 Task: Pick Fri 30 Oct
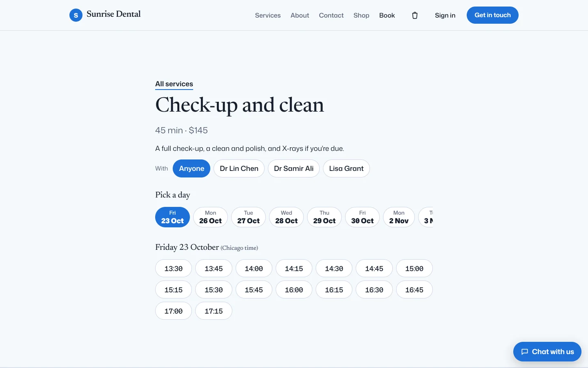362,217
